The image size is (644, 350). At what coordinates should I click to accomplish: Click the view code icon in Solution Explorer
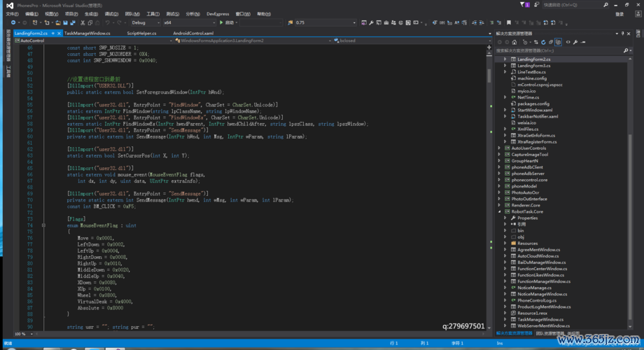click(x=568, y=42)
